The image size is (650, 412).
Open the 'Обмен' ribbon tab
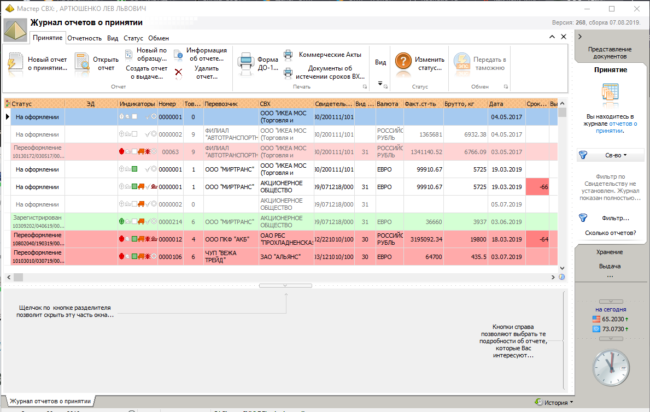tap(158, 37)
